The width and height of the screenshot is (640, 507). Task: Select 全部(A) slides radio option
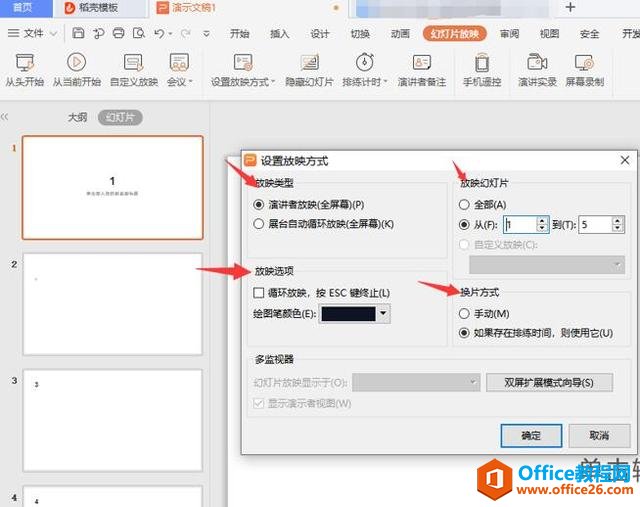click(464, 205)
